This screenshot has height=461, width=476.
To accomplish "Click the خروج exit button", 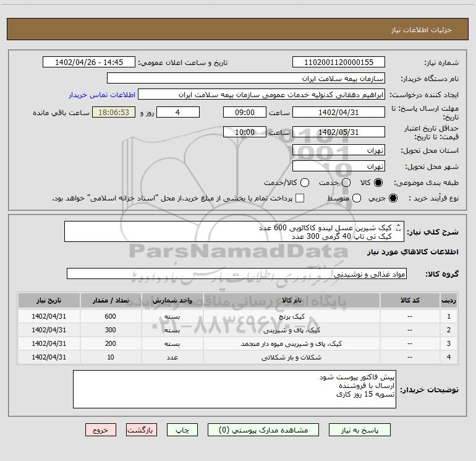I will [101, 430].
